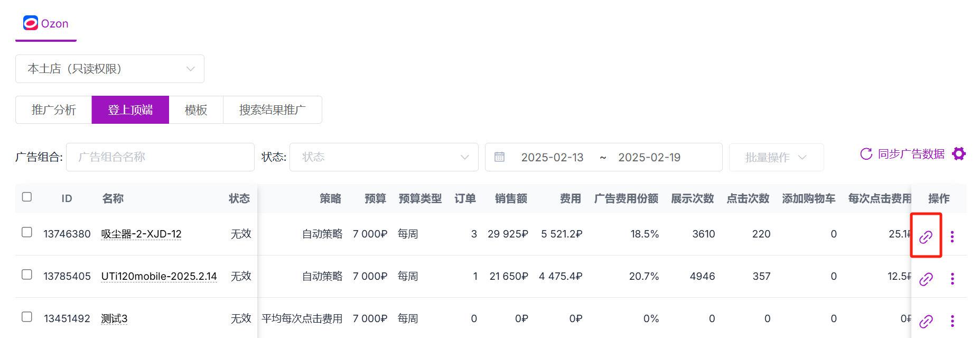Viewport: 980px width, 338px height.
Task: Click the 费用 column header
Action: click(x=570, y=198)
